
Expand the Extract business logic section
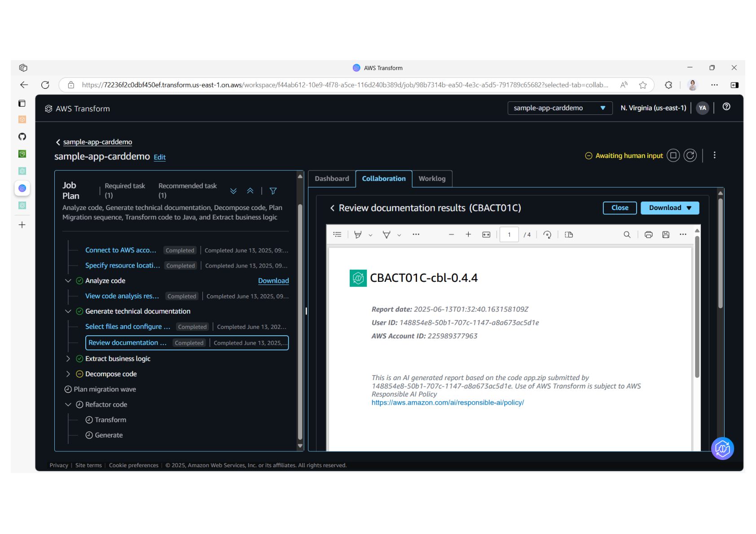pos(68,359)
